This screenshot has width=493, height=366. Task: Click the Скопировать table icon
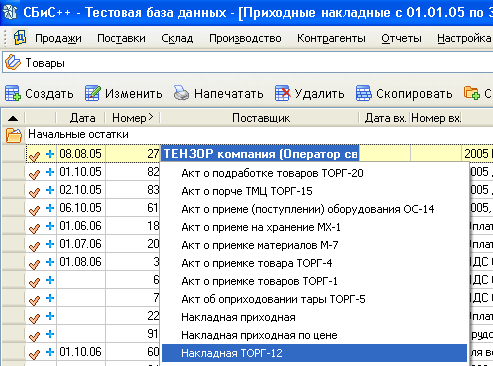[364, 93]
